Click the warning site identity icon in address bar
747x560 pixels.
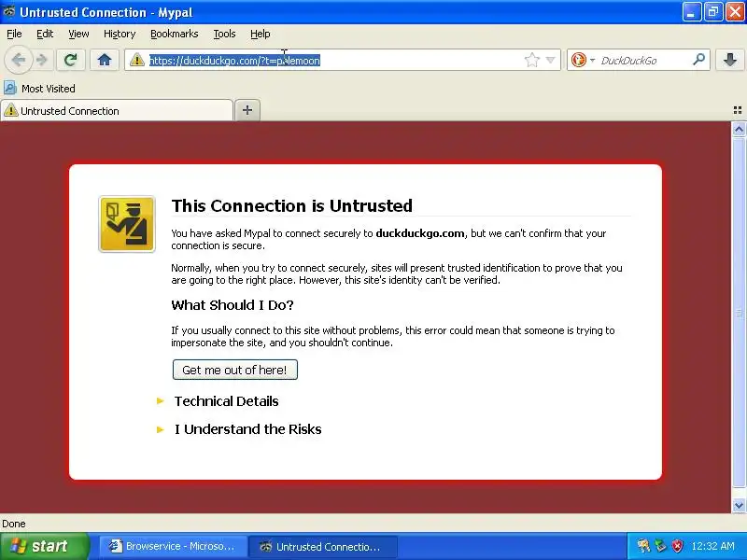136,60
